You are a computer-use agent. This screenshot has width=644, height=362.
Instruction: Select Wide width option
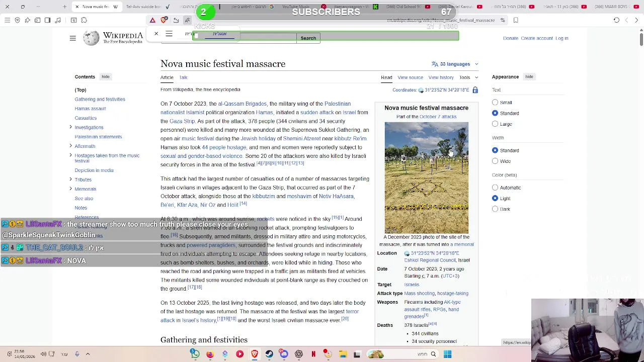click(495, 161)
